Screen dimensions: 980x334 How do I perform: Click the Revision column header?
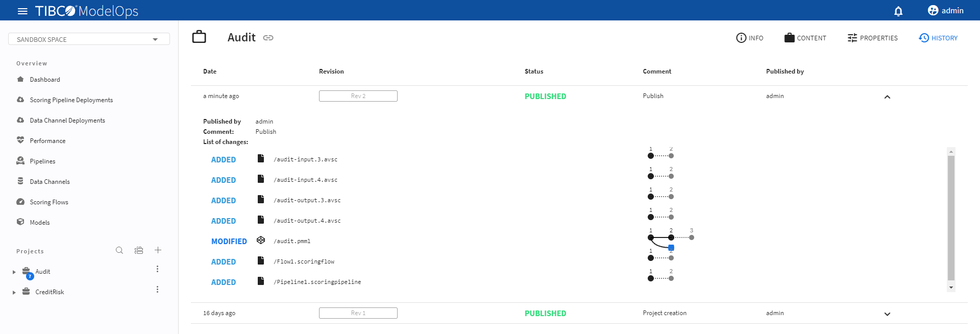[x=331, y=71]
